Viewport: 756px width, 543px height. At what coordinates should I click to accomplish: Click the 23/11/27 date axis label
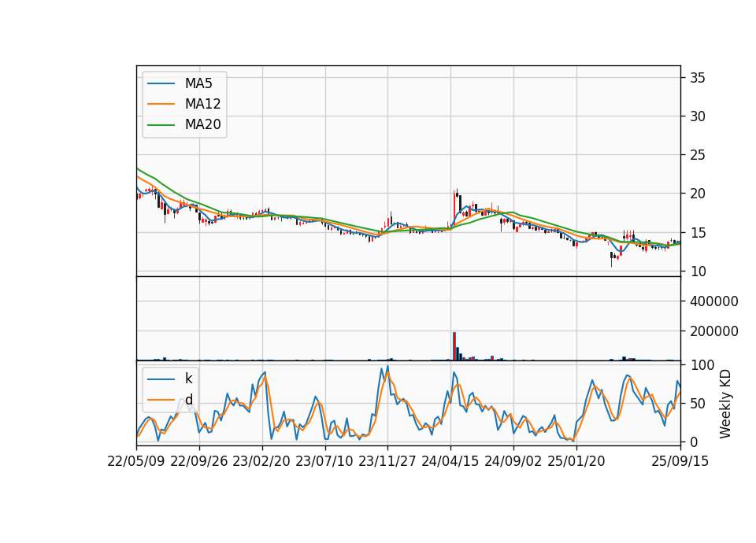(387, 461)
